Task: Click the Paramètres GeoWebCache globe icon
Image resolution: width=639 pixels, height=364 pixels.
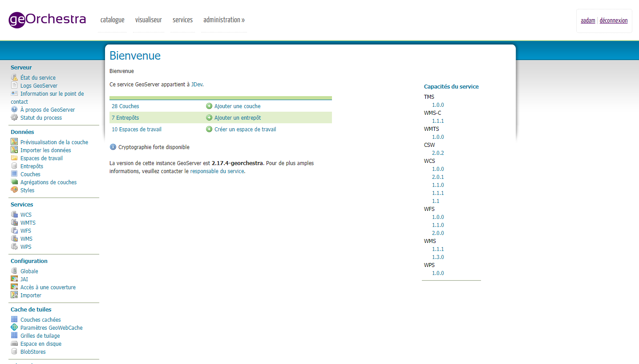Action: point(14,328)
